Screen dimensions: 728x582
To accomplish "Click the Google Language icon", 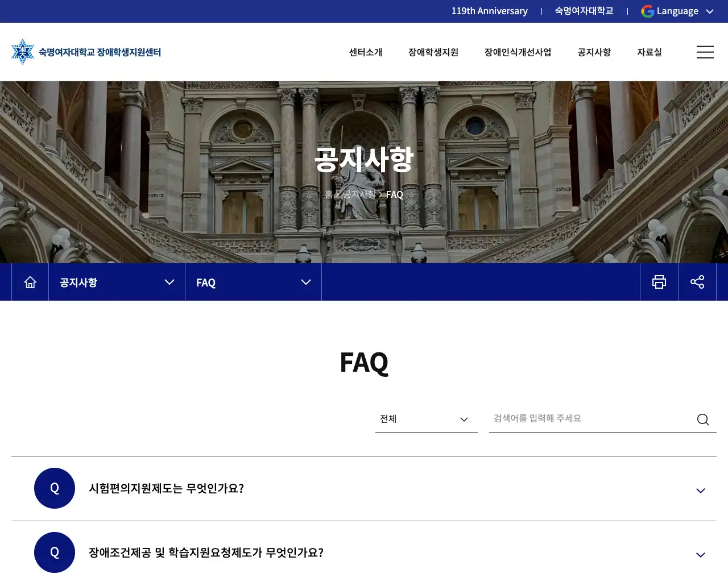I will (x=647, y=11).
